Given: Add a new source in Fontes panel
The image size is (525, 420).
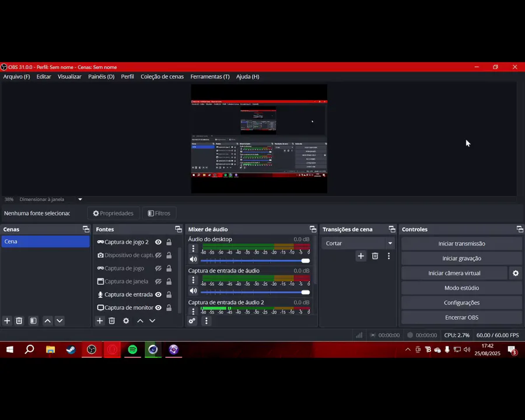Looking at the screenshot, I should pyautogui.click(x=100, y=321).
